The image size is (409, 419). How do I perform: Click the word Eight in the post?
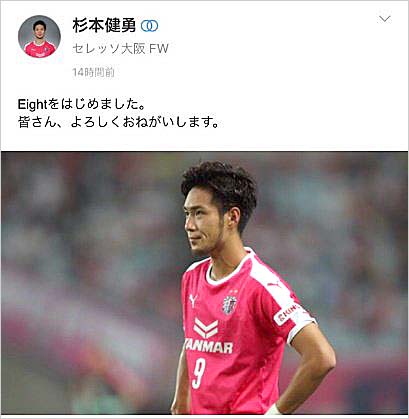[32, 105]
